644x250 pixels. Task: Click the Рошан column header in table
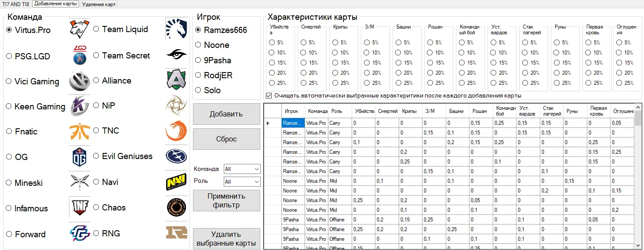click(x=481, y=111)
